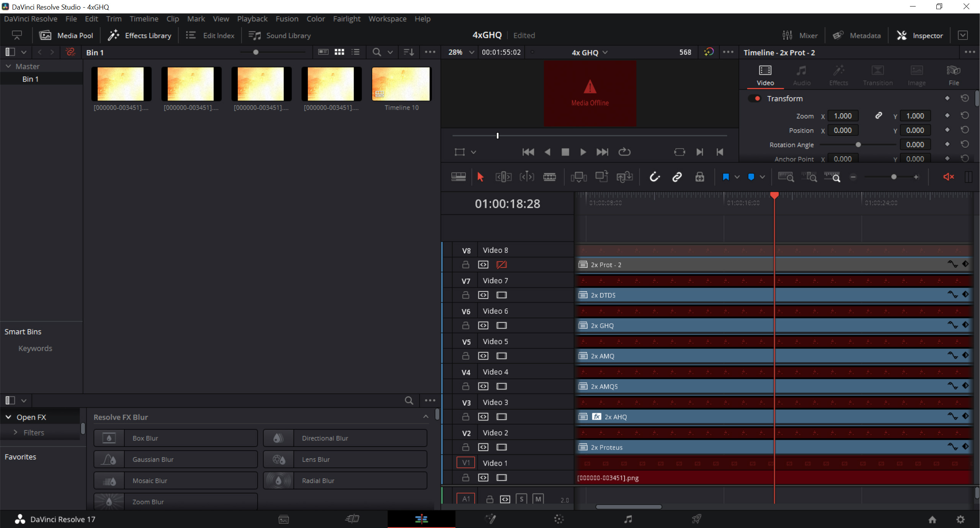Collapse the Open FX tree

click(x=8, y=417)
